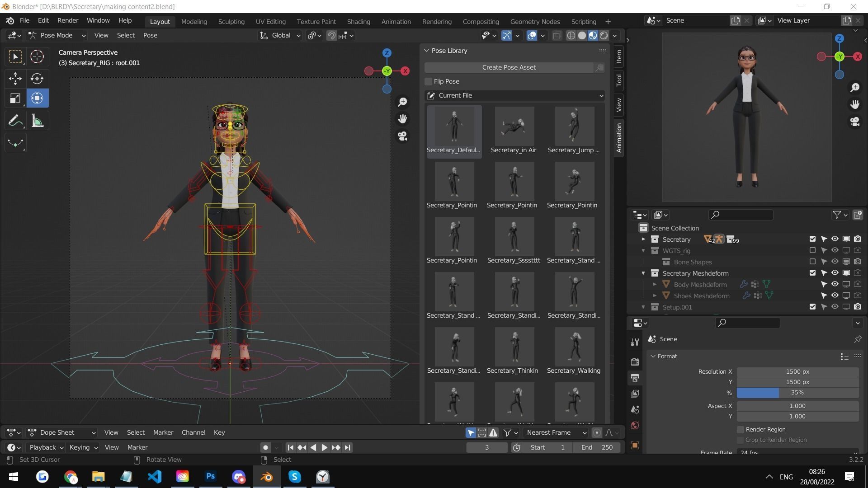Click the current frame number field

click(x=487, y=447)
